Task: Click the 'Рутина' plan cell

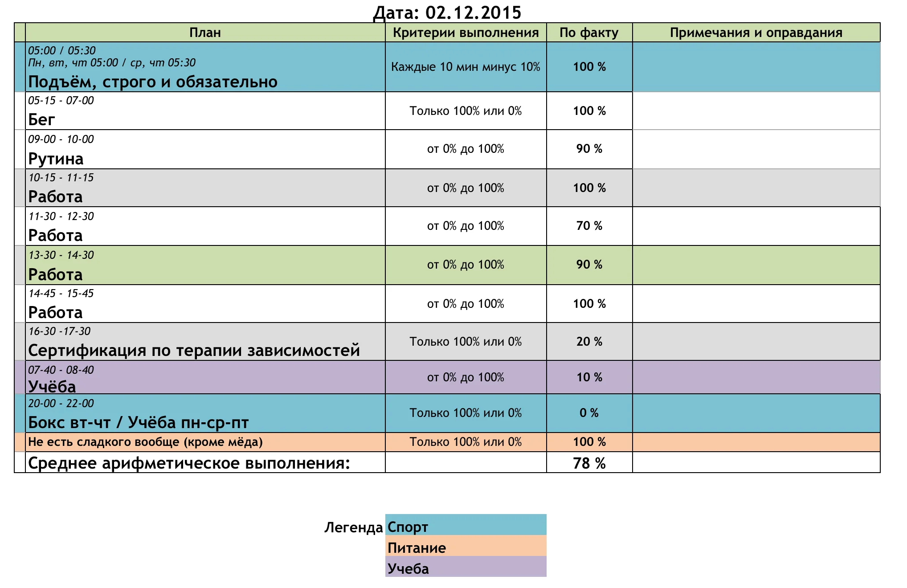Action: point(205,149)
